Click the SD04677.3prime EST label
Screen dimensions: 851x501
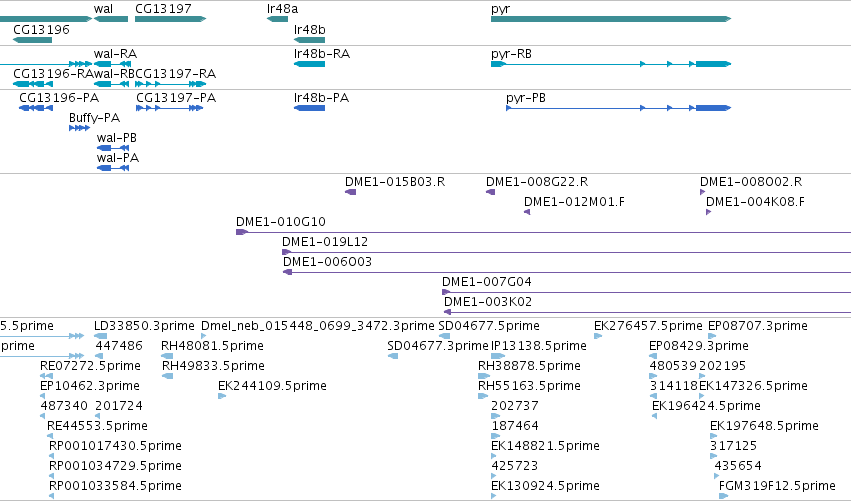pyautogui.click(x=438, y=346)
